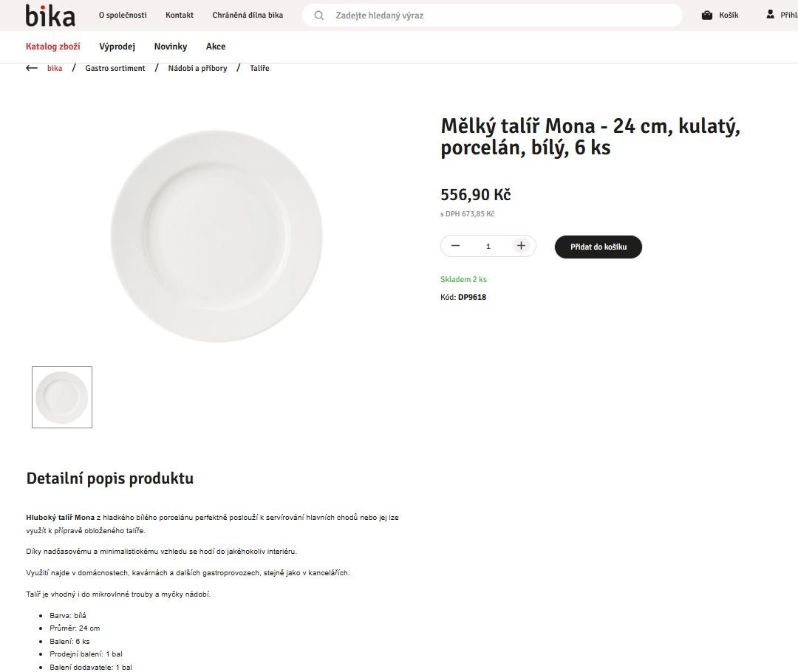
Task: Go to Gastro sortiment breadcrumb
Action: pyautogui.click(x=115, y=68)
